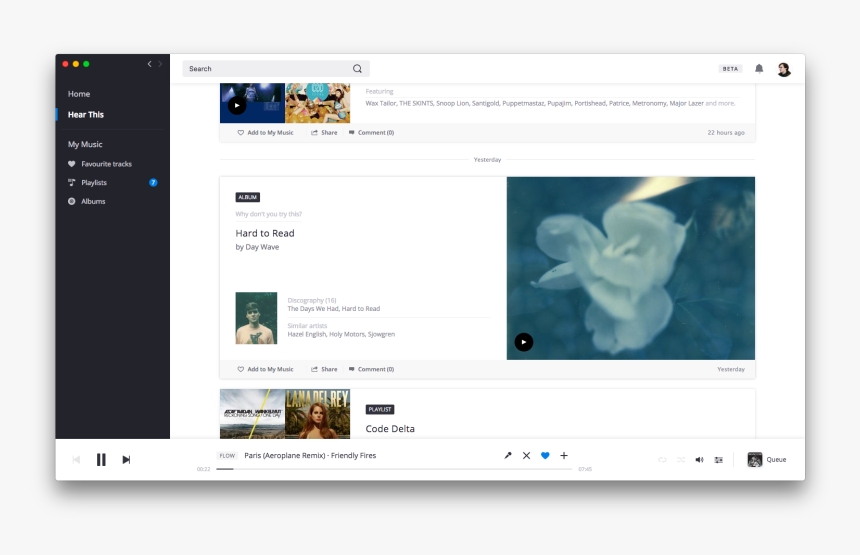The width and height of the screenshot is (860, 555).
Task: Click the FLOW tag in player
Action: point(227,456)
